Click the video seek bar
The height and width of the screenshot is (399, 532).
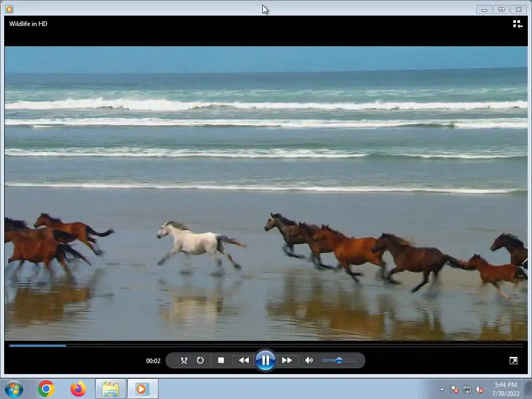[266, 345]
